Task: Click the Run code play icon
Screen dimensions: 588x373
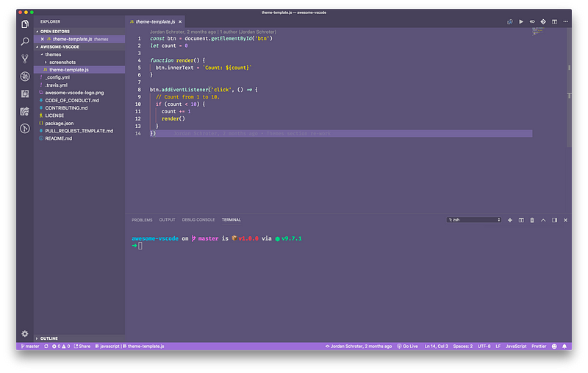Action: [x=521, y=22]
